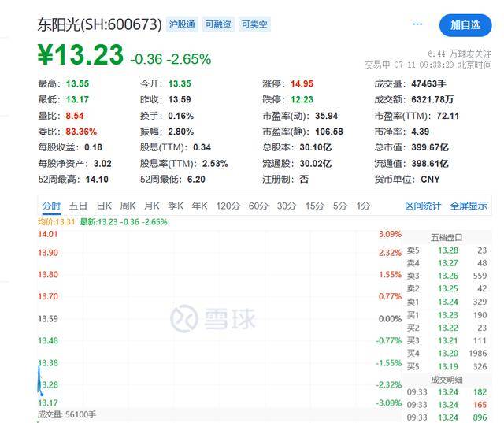Screen dimensions: 504x423
Task: Click the 市盈率(TTM) value 72.11
Action: (x=448, y=116)
